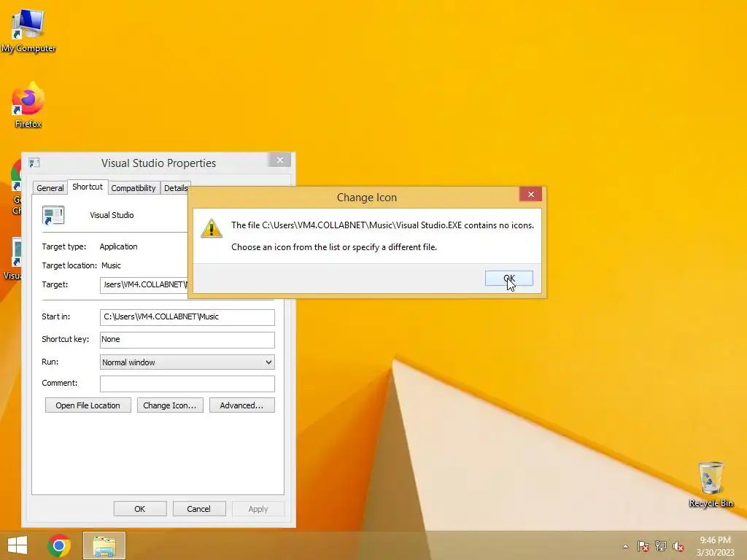Open the Recycle Bin on the desktop
Screen dimensions: 747x560
tap(711, 484)
